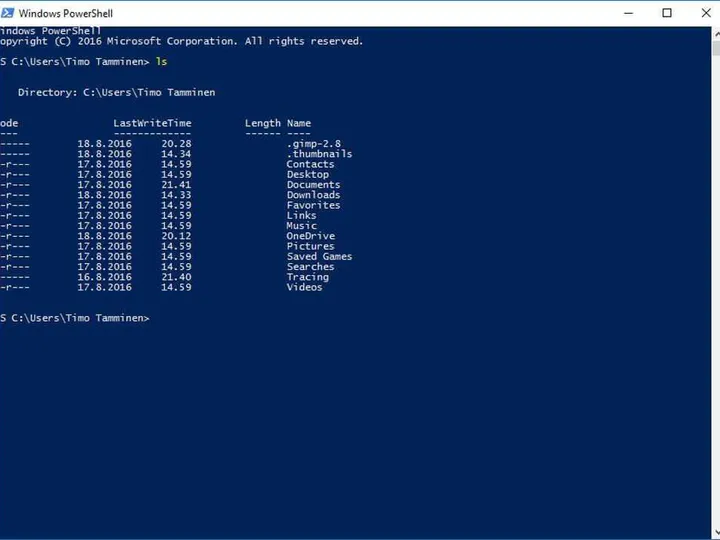
Task: Click the scrollbar down arrow
Action: click(716, 533)
